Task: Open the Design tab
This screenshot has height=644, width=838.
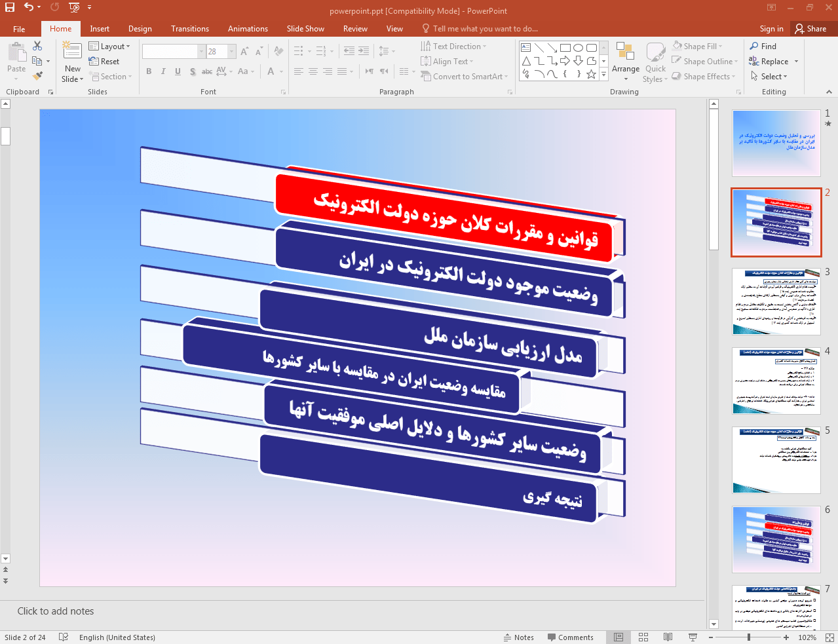Action: pyautogui.click(x=140, y=29)
